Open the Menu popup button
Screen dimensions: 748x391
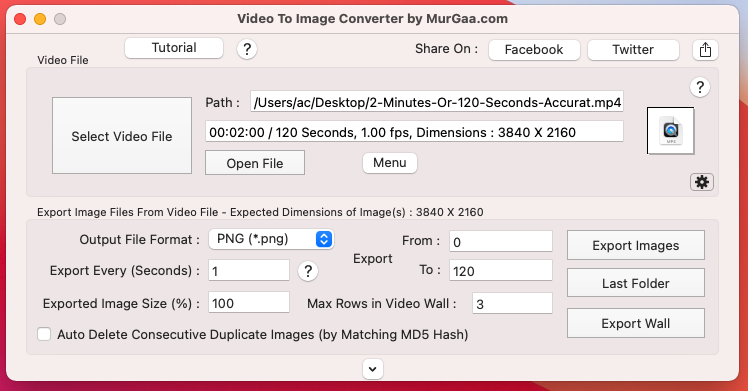pyautogui.click(x=390, y=163)
